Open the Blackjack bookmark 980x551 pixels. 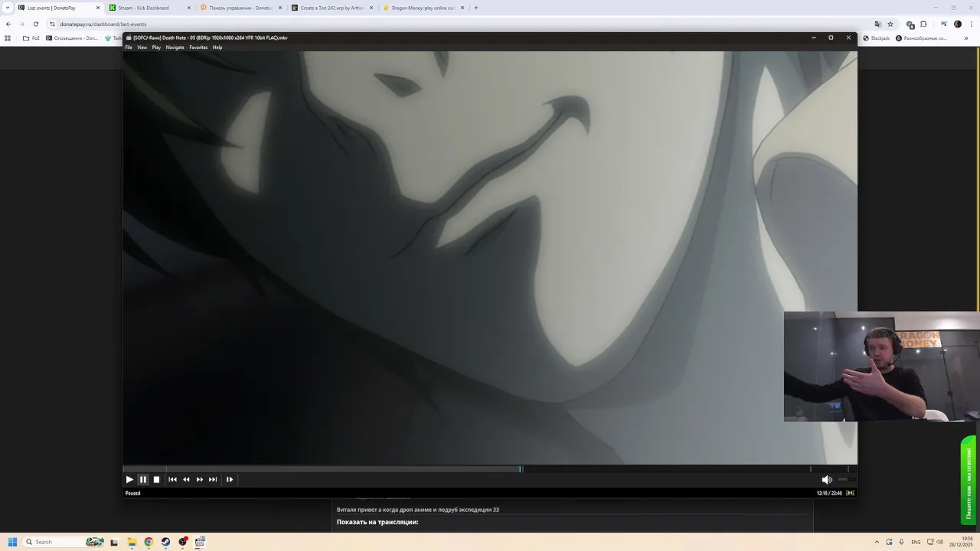876,37
